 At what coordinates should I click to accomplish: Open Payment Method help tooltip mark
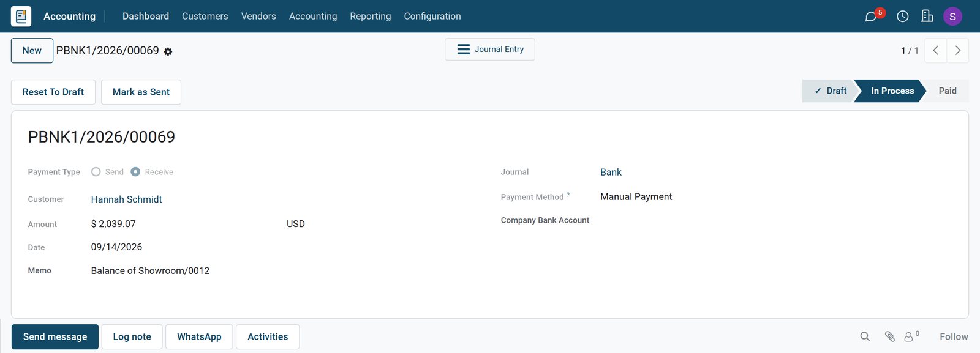568,195
